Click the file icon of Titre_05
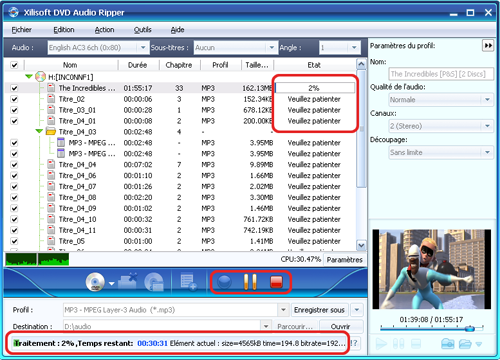Viewport: 500px width, 360px height. coord(51,241)
